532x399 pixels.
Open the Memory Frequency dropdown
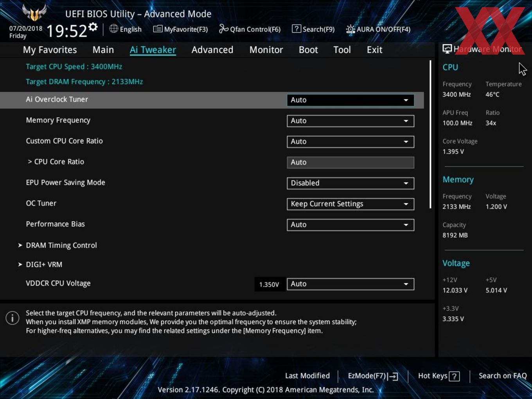point(350,121)
